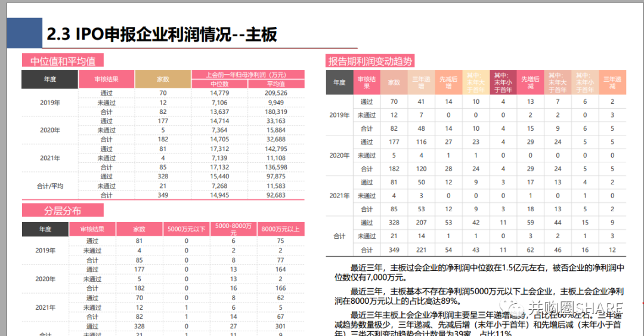Viewport: 644px width, 336px height.
Task: Click the '先增后减' column header
Action: 530,82
